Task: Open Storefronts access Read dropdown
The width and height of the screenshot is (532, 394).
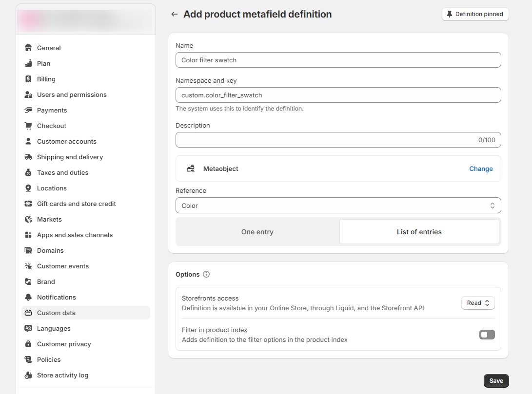Action: coord(478,303)
